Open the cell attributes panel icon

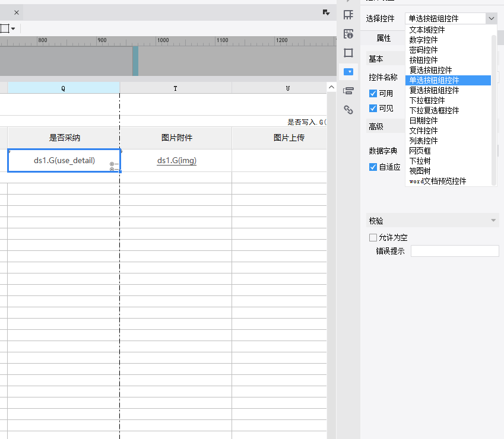(x=348, y=34)
